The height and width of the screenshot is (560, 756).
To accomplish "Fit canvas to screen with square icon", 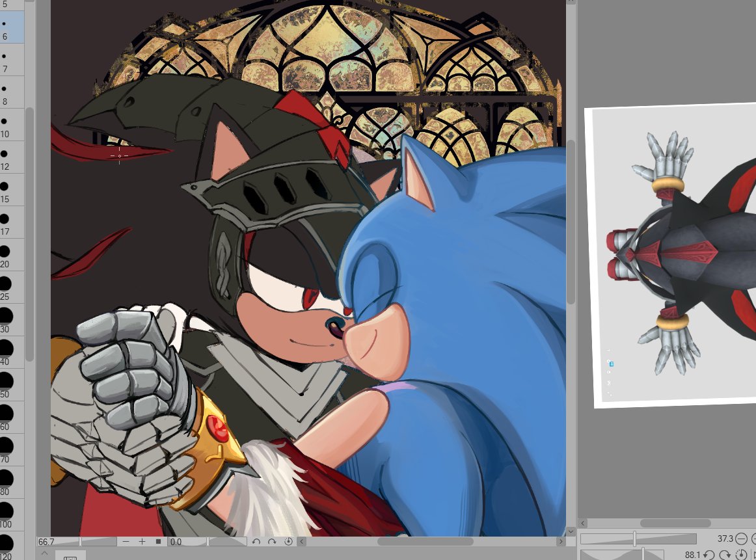I will [157, 542].
